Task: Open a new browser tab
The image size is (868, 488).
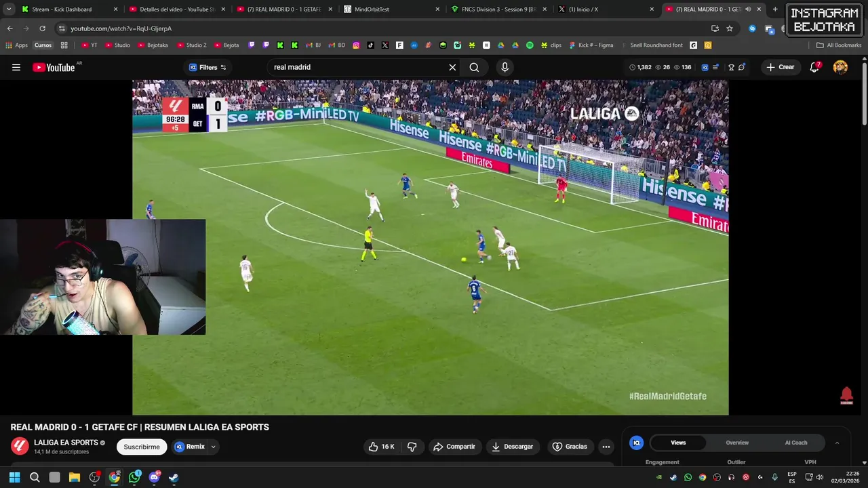Action: (x=775, y=9)
